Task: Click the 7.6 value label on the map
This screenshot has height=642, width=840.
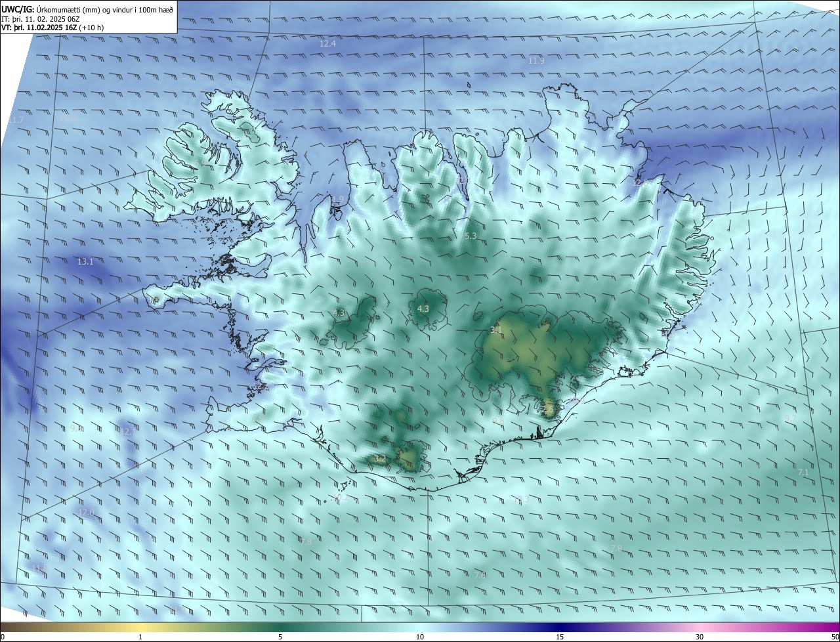Action: tap(480, 575)
